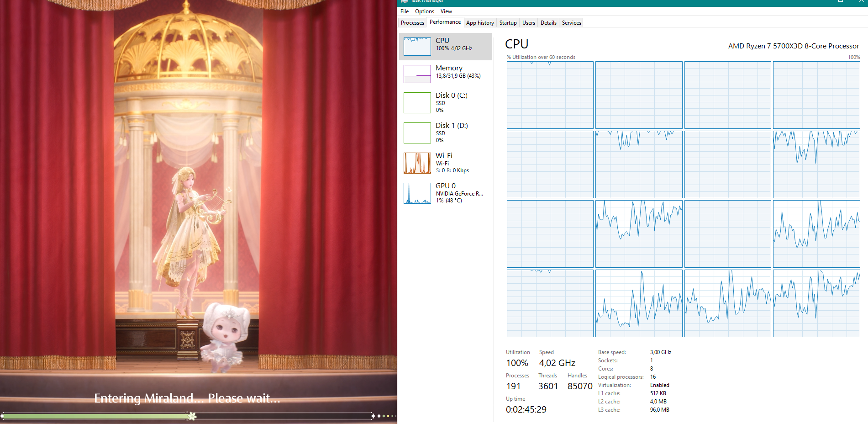This screenshot has width=868, height=424.
Task: Select the Performance tab
Action: point(445,22)
